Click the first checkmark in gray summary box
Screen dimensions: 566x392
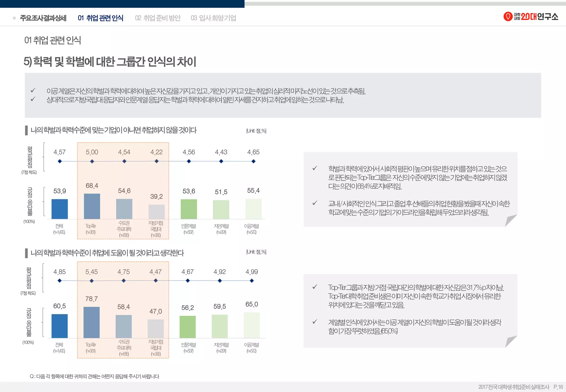[x=33, y=90]
